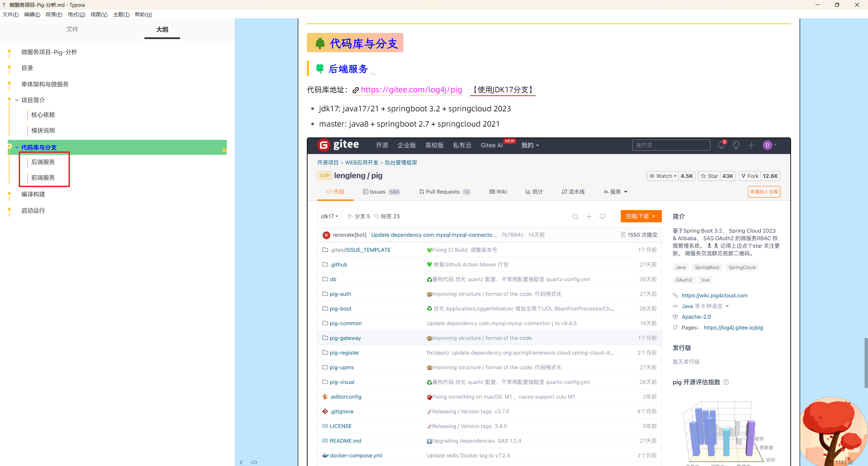Click the magnifier icon in the Gitee repo toolbar

tap(575, 217)
